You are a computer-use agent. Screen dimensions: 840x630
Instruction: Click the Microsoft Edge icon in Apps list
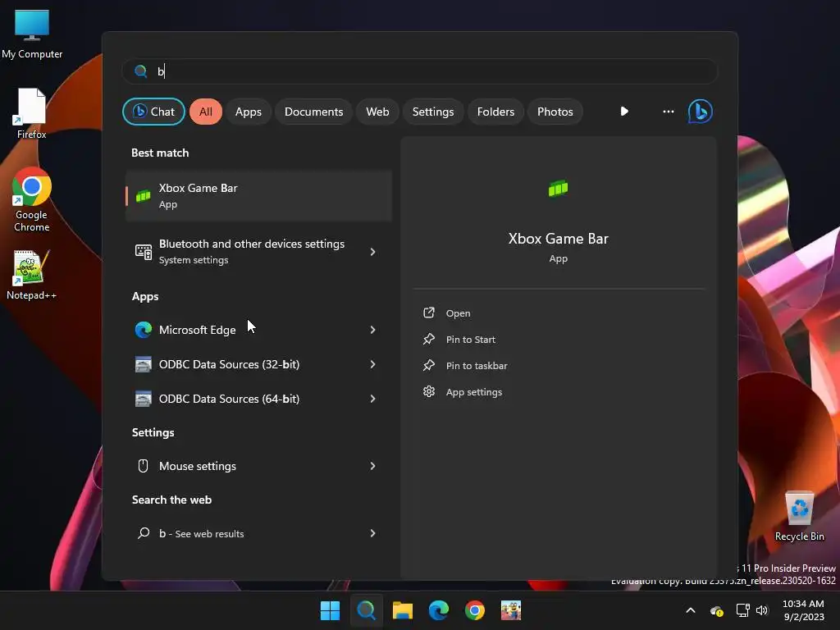click(143, 330)
